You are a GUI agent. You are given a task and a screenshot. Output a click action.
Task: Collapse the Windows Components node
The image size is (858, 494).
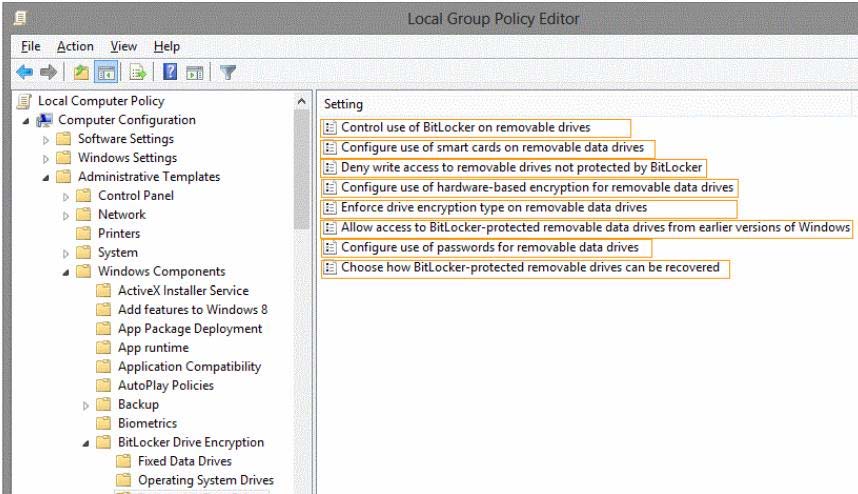coord(66,272)
